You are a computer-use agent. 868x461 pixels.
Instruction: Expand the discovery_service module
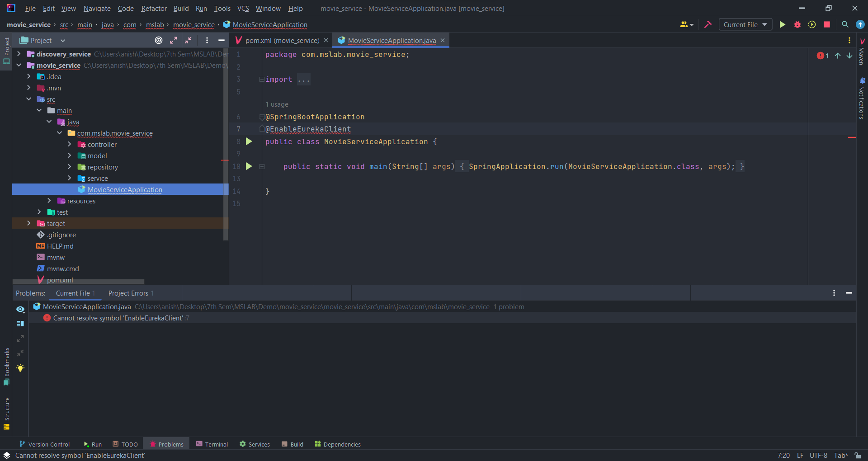(x=19, y=54)
